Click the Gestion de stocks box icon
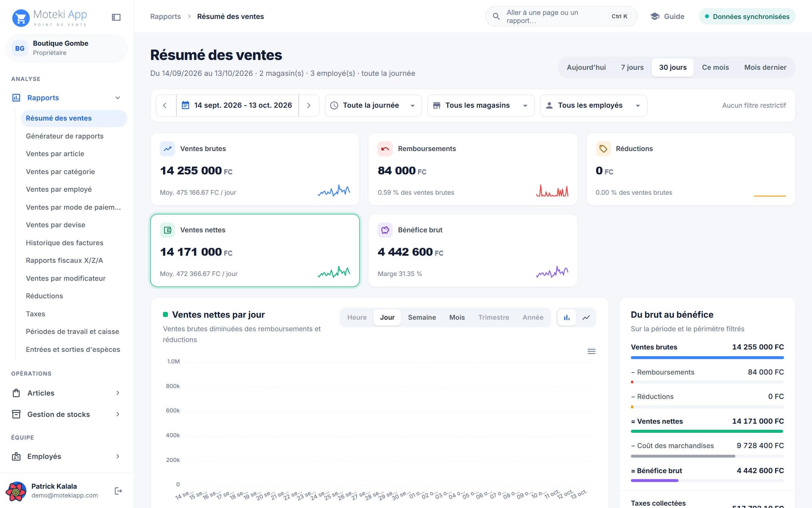Image resolution: width=812 pixels, height=508 pixels. (16, 415)
